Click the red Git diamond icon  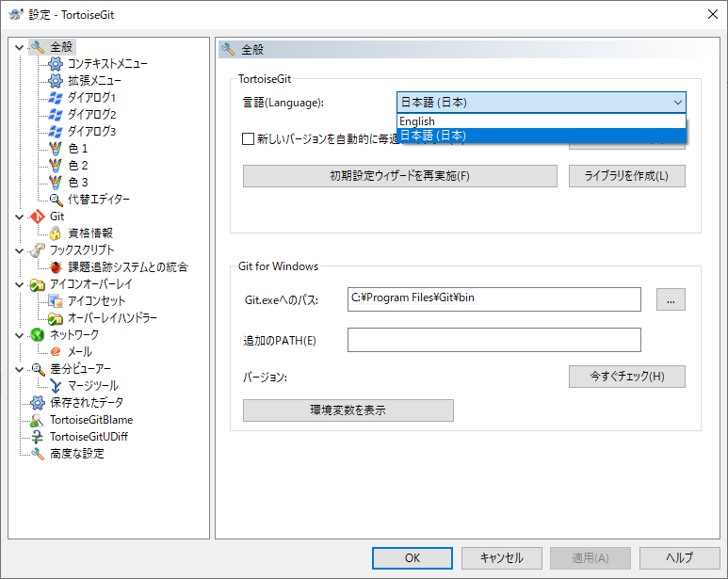37,217
